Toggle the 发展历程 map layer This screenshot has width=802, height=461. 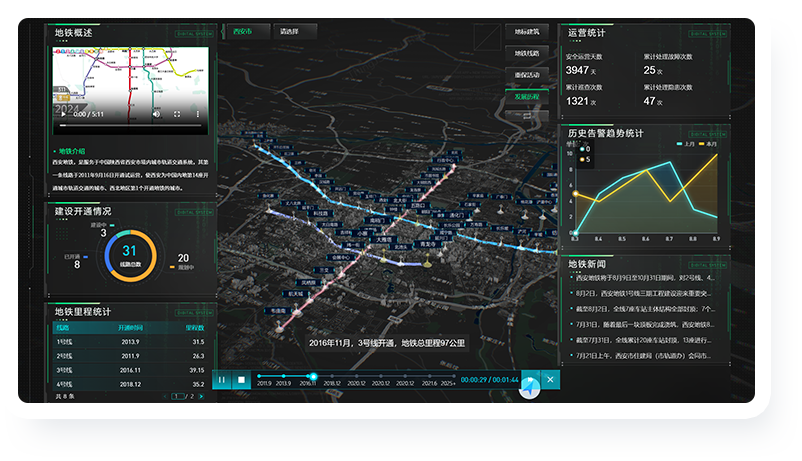527,96
